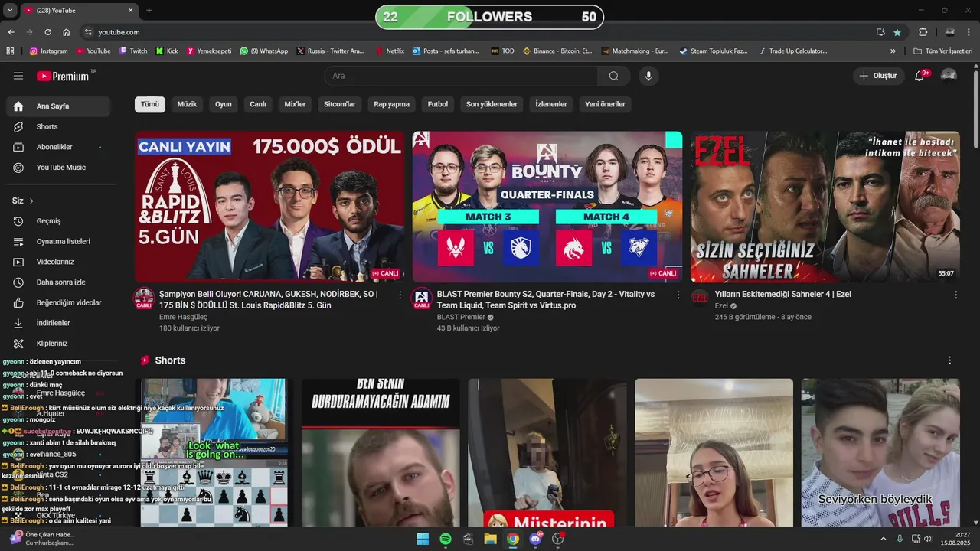Start voice search with microphone icon
Viewport: 980px width, 551px height.
pyautogui.click(x=648, y=76)
